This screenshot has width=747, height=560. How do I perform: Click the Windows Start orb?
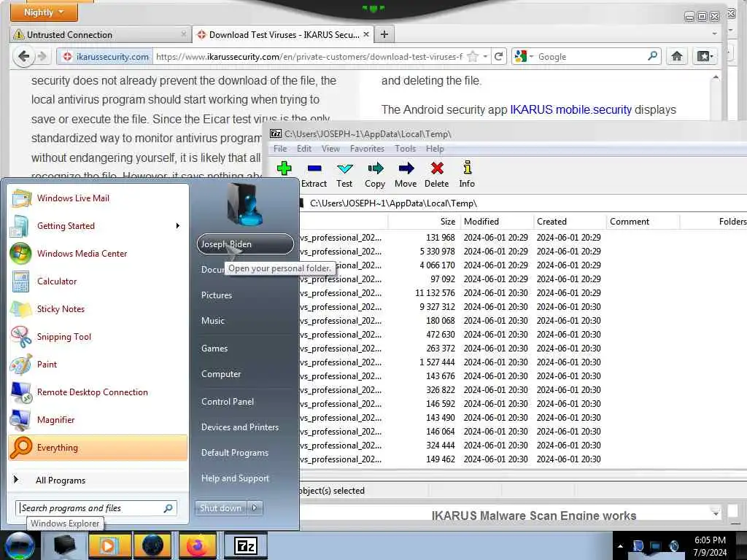click(19, 545)
